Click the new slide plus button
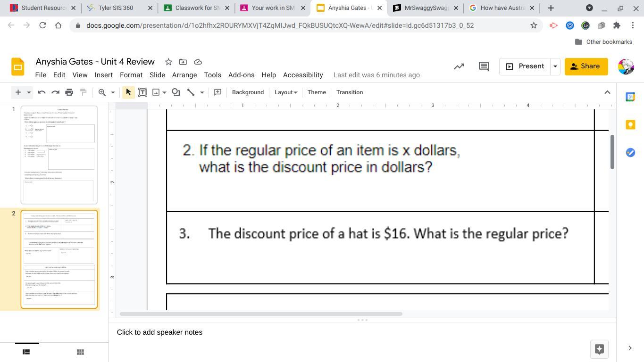This screenshot has width=644, height=362. (x=18, y=92)
